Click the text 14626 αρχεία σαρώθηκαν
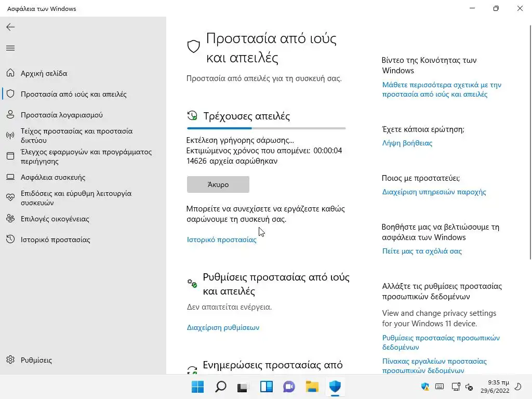 (x=232, y=161)
